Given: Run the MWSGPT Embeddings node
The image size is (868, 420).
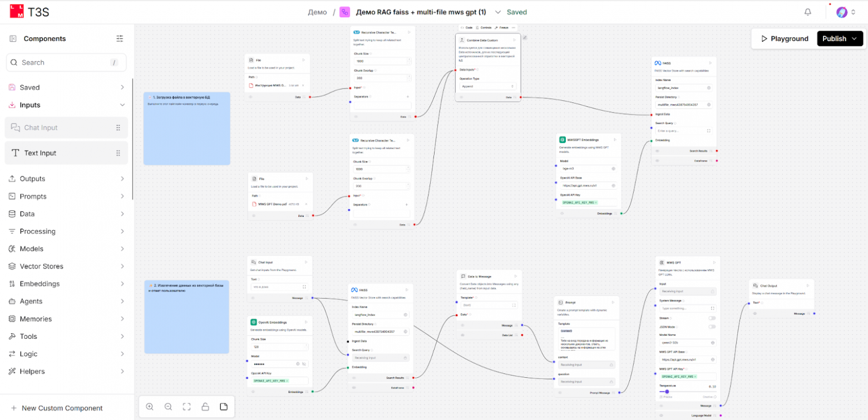Looking at the screenshot, I should pos(615,140).
